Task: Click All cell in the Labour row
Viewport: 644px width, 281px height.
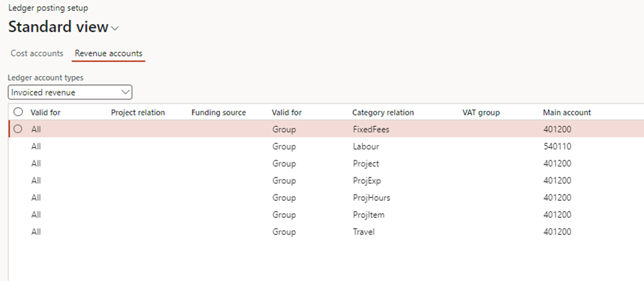Action: pos(36,146)
